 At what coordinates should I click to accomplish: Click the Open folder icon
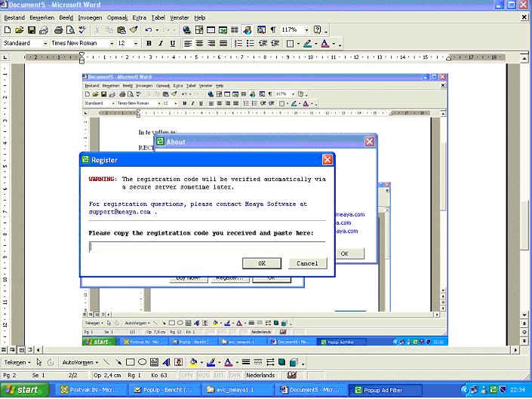[x=20, y=30]
